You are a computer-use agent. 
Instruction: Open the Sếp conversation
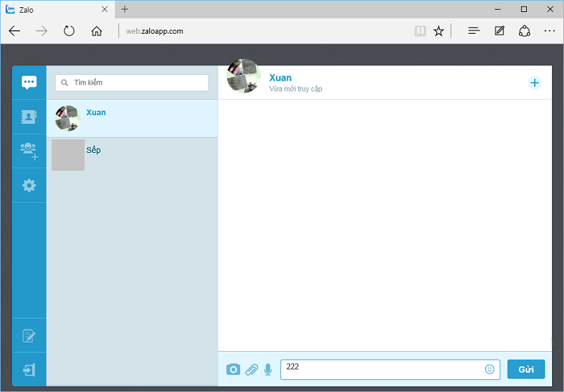tap(132, 154)
